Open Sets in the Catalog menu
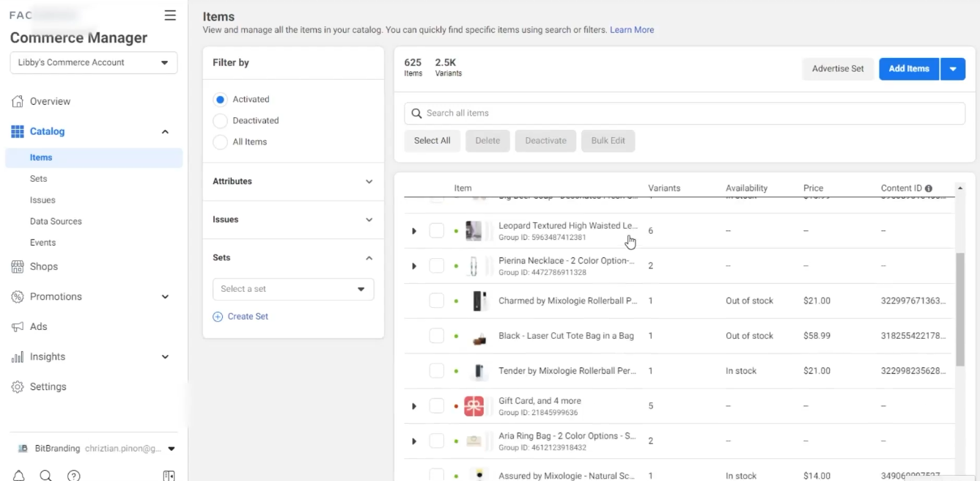Viewport: 980px width, 481px height. point(39,179)
